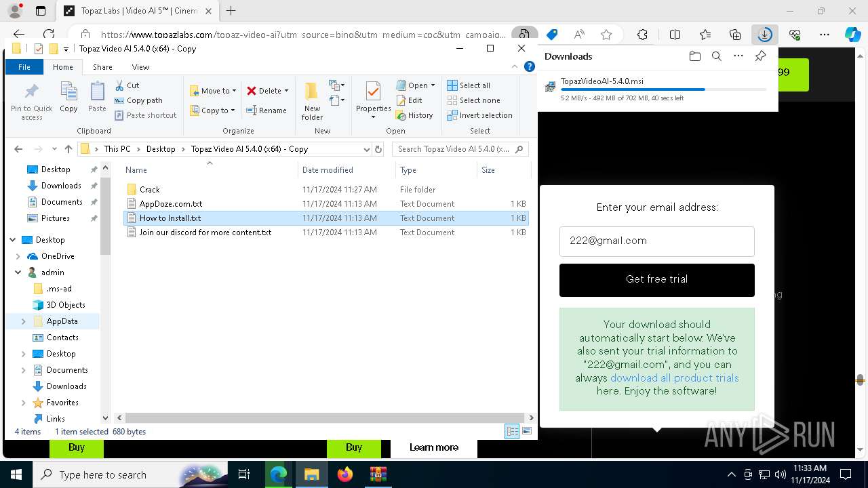Viewport: 868px width, 488px height.
Task: Click Get free trial button
Action: pyautogui.click(x=656, y=280)
